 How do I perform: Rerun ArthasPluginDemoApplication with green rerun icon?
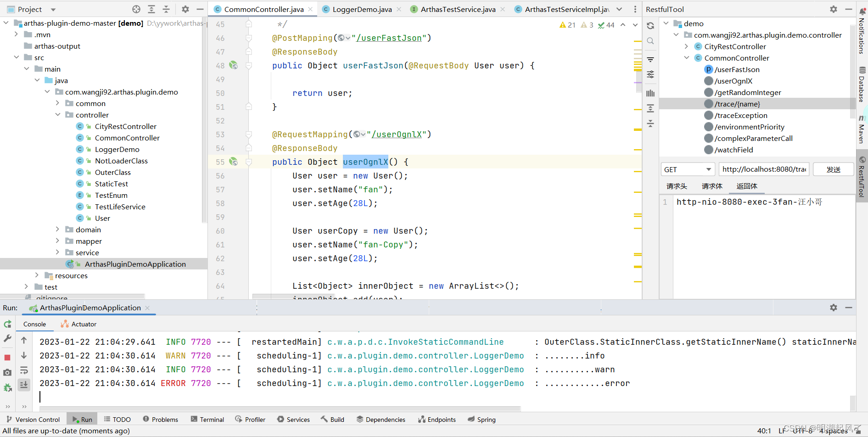7,324
